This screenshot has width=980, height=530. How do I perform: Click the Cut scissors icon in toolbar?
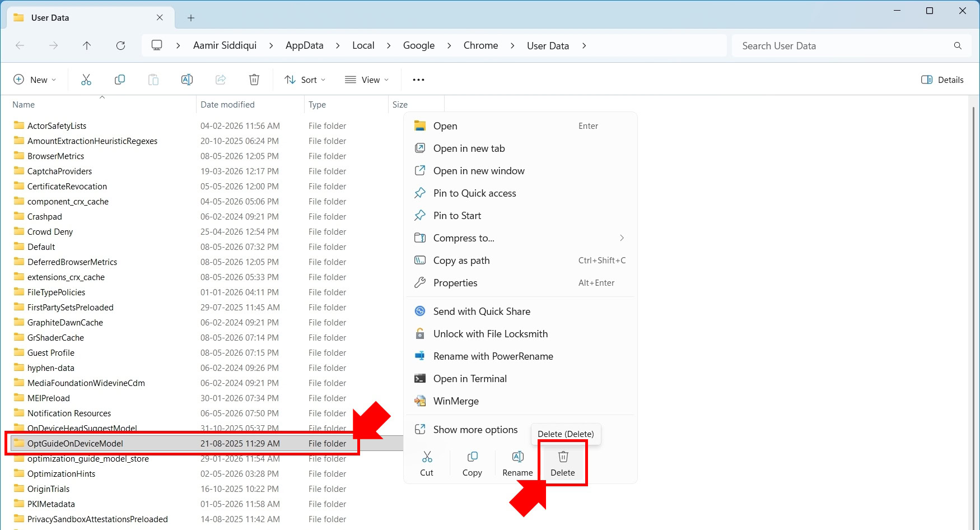(86, 80)
